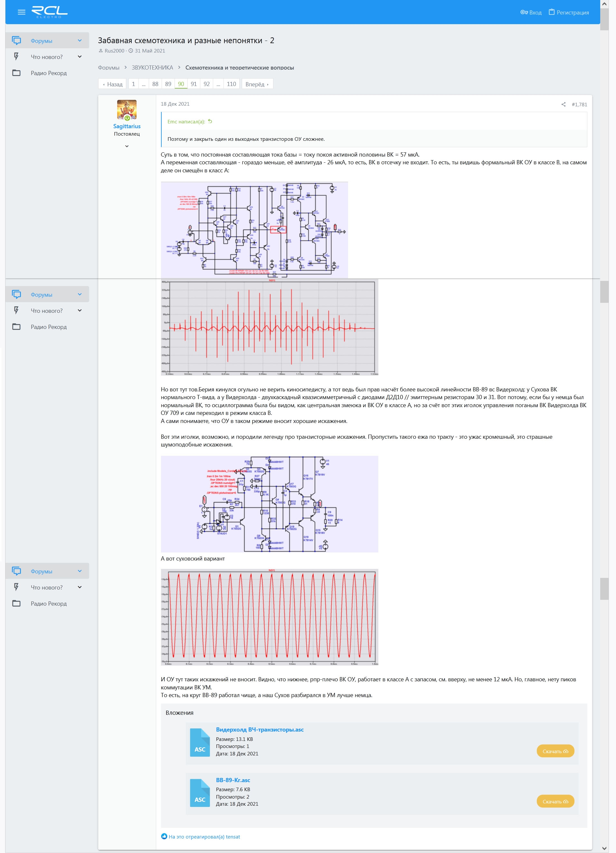Open the hamburger menu icon
The width and height of the screenshot is (616, 853).
[x=22, y=12]
